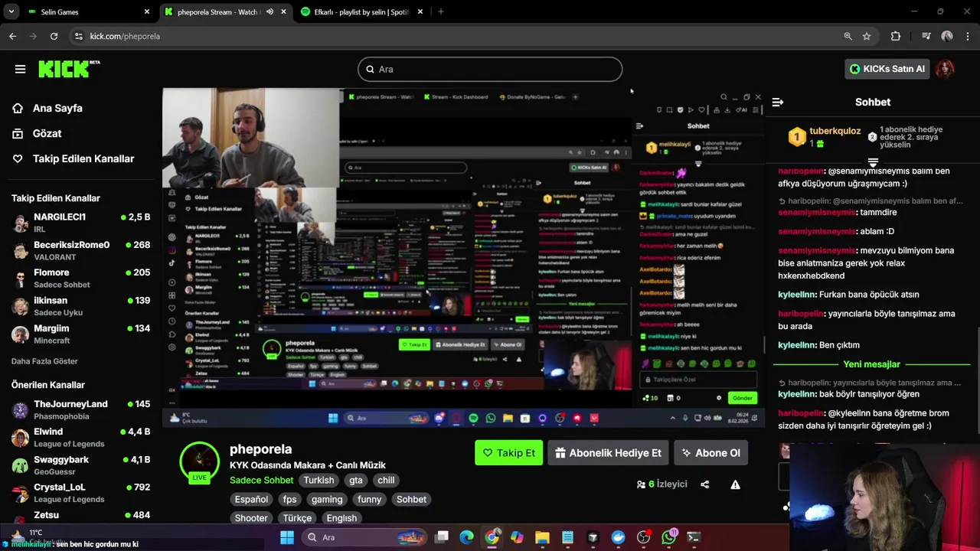Open Microsoft Edge from the taskbar
980x551 pixels.
point(466,537)
